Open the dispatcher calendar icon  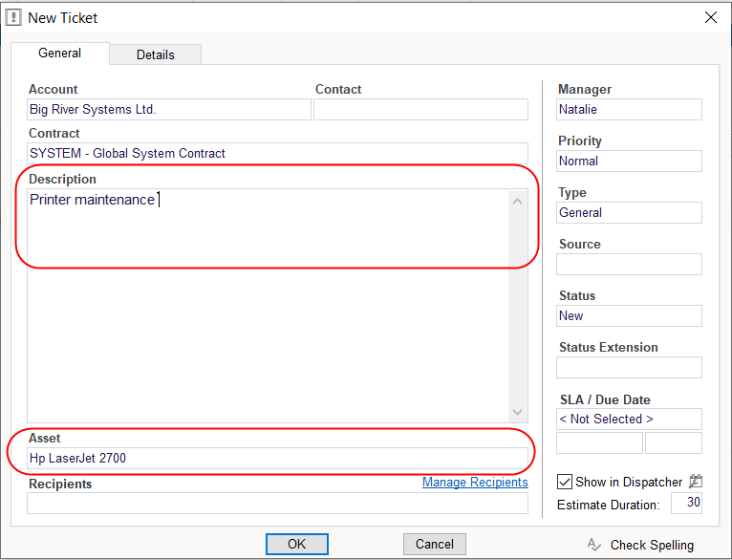click(696, 483)
